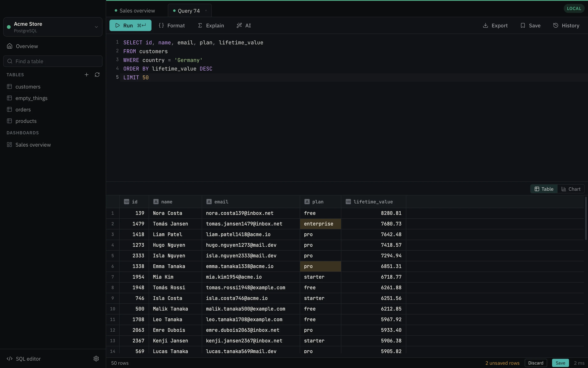This screenshot has width=588, height=368.
Task: Open SQL editor at the sidebar bottom
Action: point(23,359)
